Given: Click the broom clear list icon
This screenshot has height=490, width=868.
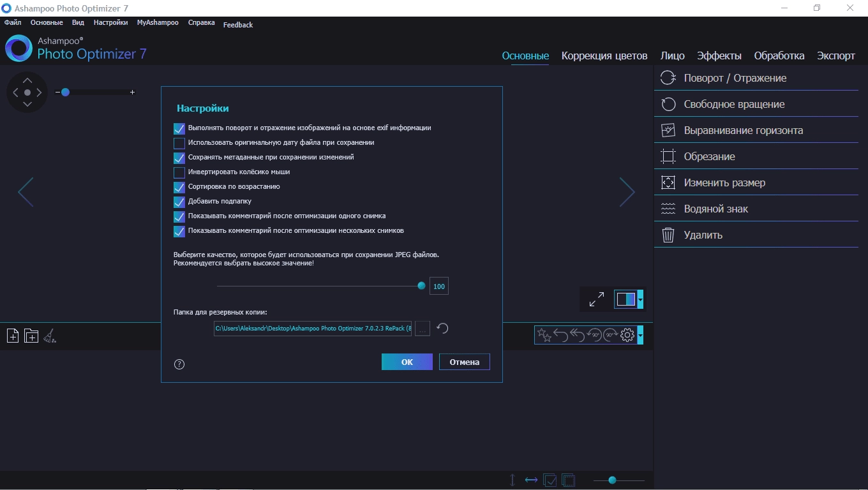Looking at the screenshot, I should [50, 336].
